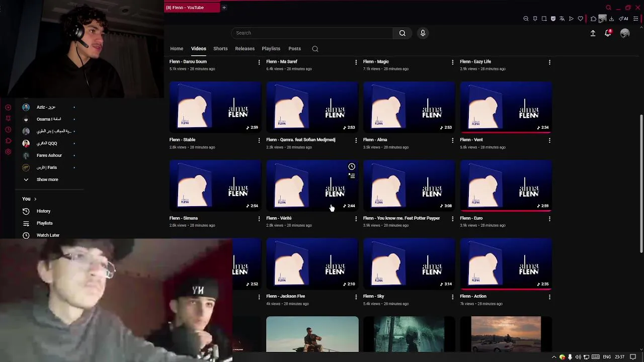The height and width of the screenshot is (362, 644).
Task: Select the Flenn - YouTube browser tab
Action: 192,8
